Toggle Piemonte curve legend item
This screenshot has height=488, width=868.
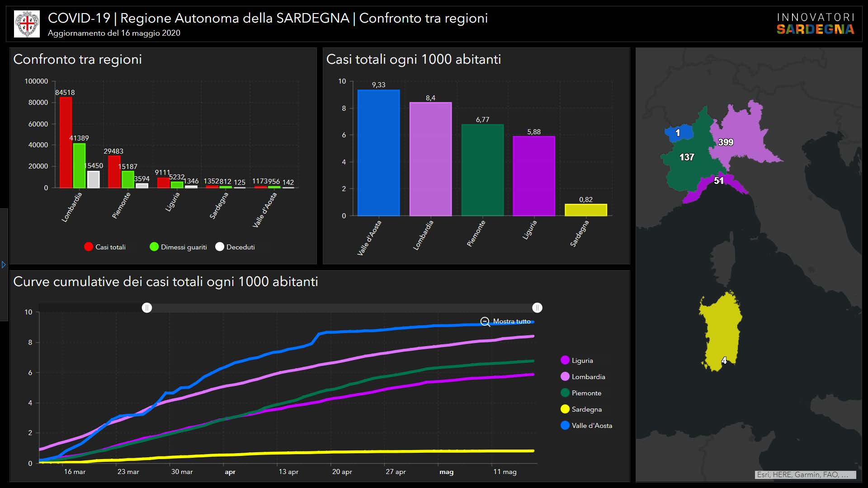point(565,393)
